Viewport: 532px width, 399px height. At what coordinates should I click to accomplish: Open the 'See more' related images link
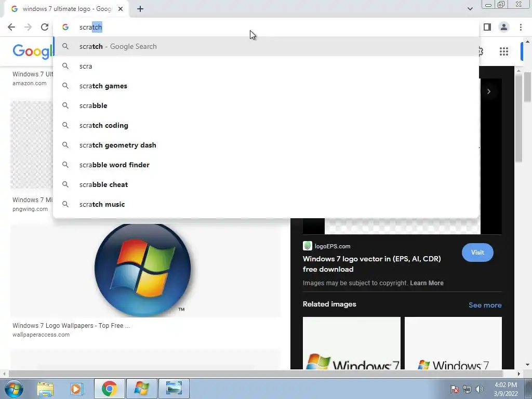pos(485,305)
